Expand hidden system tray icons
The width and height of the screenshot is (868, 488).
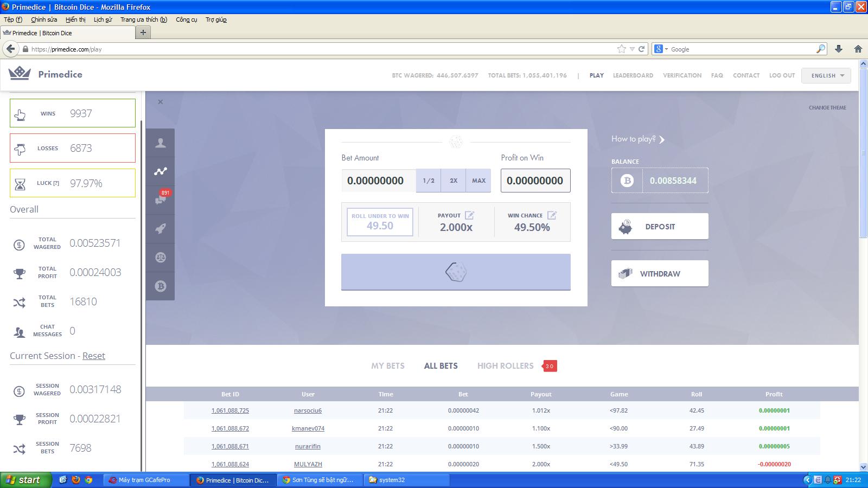(807, 480)
